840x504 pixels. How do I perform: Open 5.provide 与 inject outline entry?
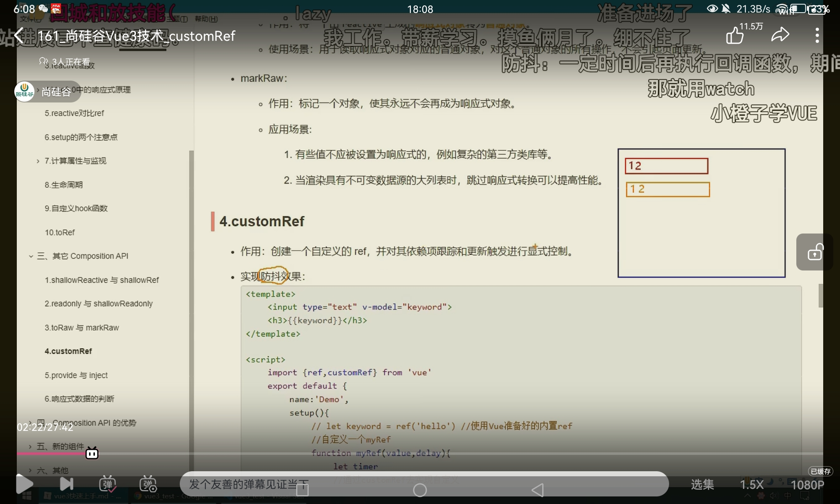[x=76, y=375]
